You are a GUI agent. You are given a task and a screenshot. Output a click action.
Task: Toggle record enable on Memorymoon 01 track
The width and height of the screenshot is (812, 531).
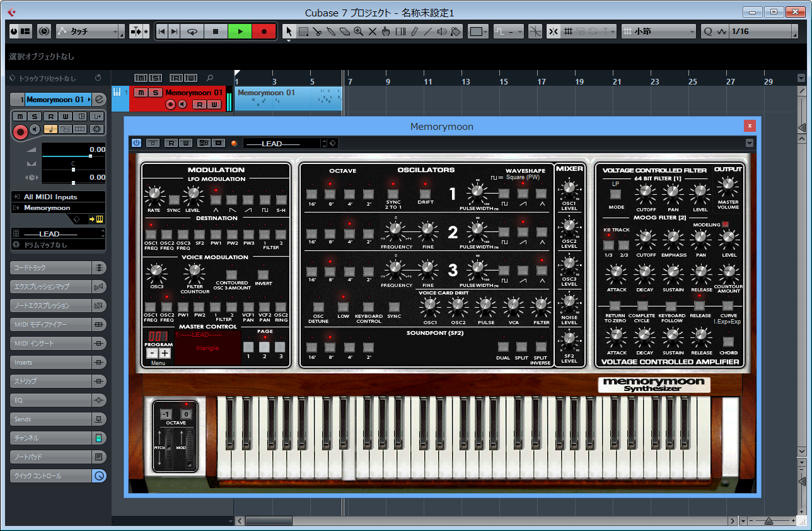pyautogui.click(x=170, y=105)
